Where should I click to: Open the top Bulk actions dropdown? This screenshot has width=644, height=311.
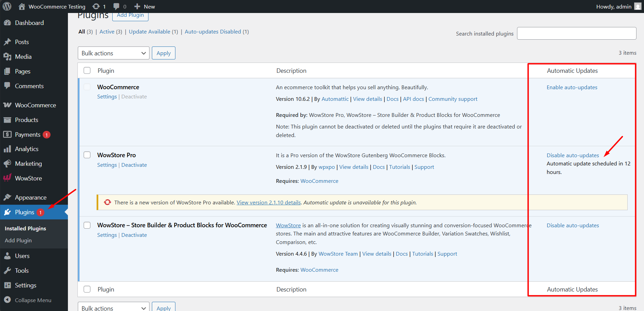113,53
